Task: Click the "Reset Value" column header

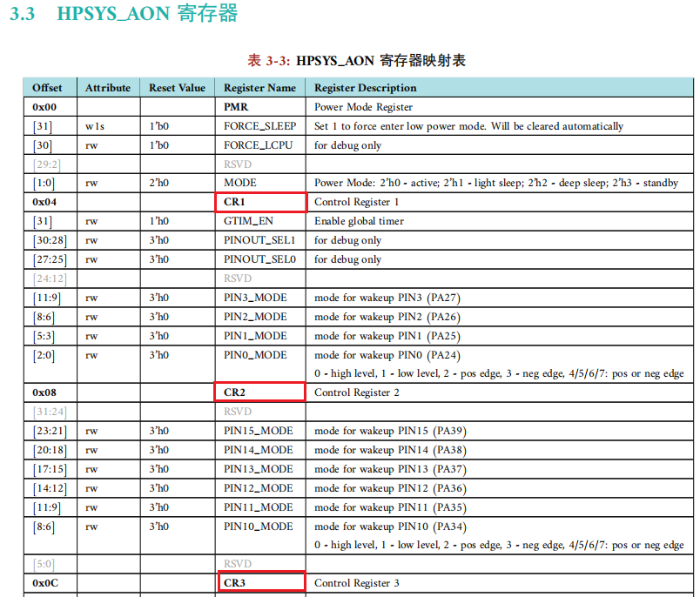Action: tap(177, 88)
